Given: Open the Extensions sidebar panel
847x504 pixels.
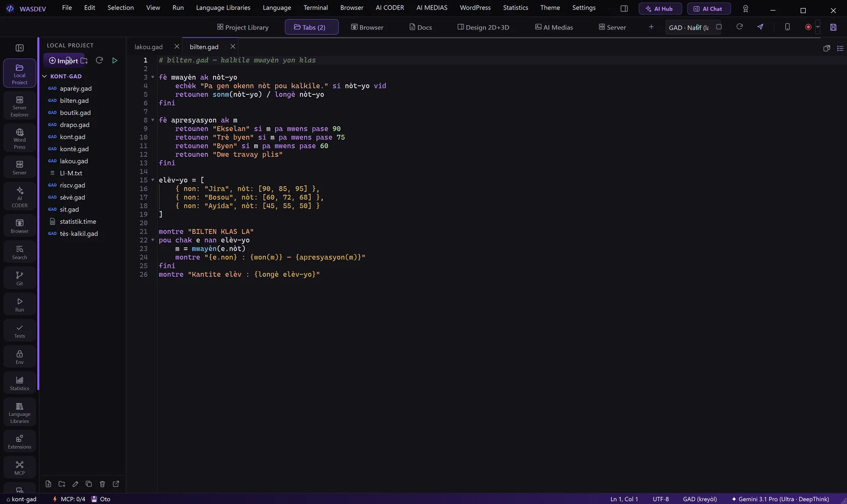Looking at the screenshot, I should pos(20,442).
